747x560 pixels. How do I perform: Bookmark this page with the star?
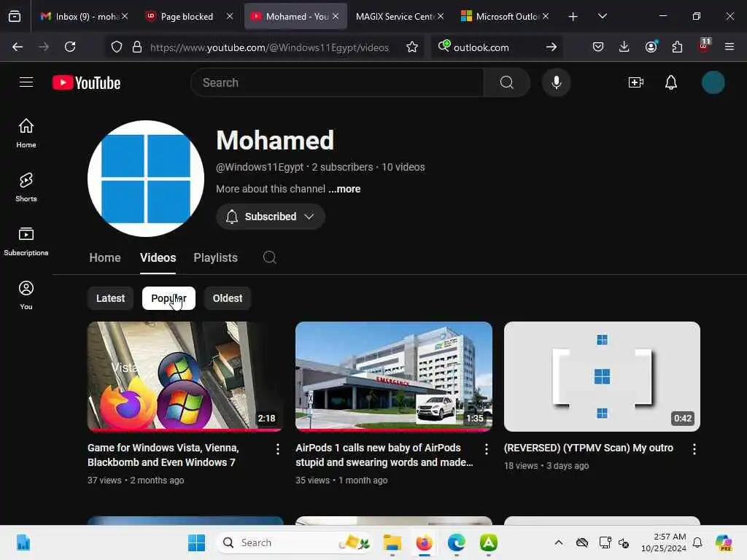[x=412, y=47]
